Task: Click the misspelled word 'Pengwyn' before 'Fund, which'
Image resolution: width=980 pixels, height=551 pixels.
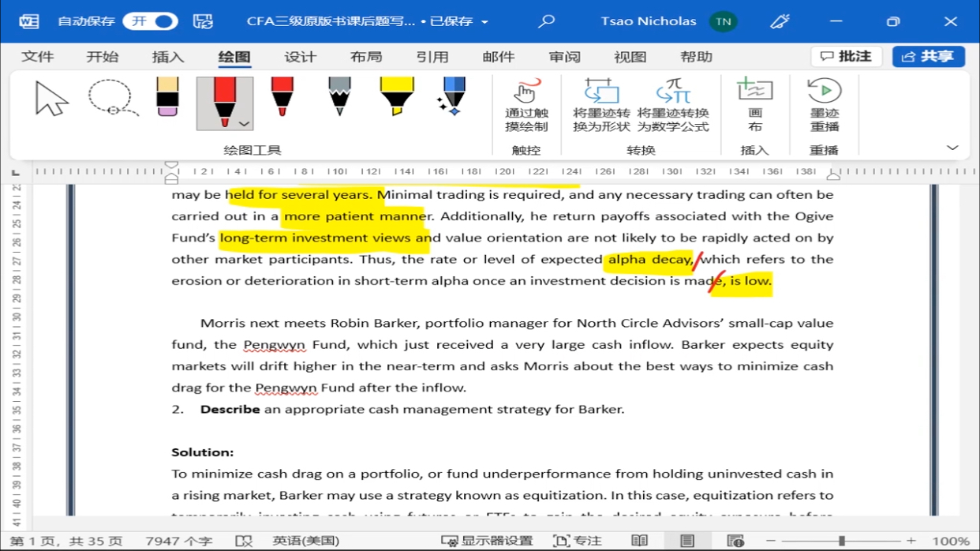Action: pos(274,345)
